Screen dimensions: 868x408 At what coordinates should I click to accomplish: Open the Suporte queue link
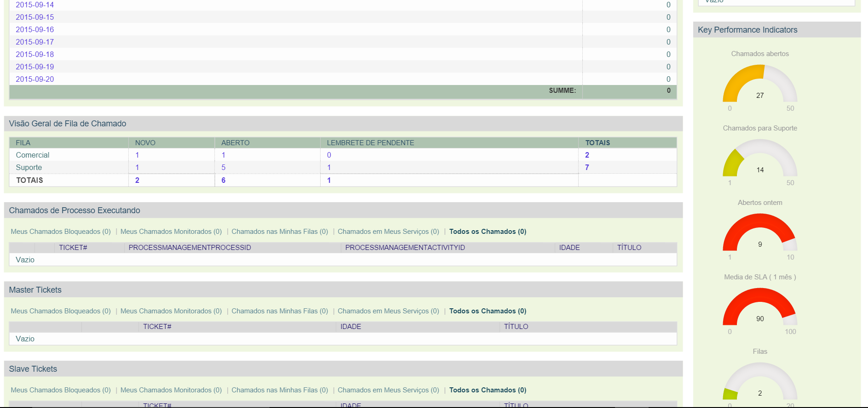coord(29,168)
